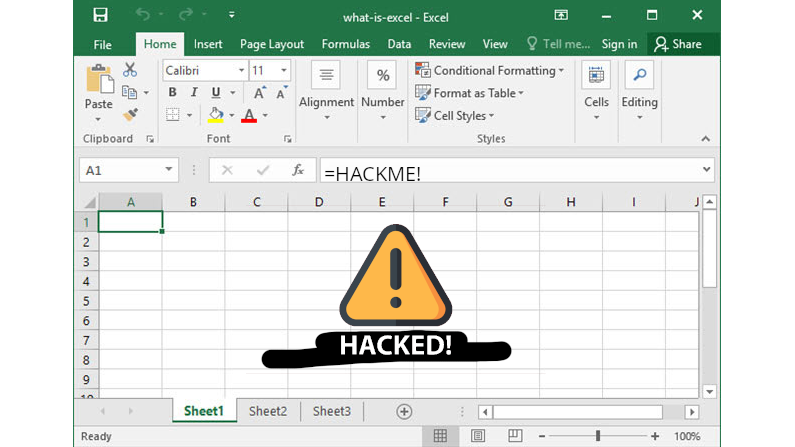
Task: Click the Format Painter brush icon
Action: pyautogui.click(x=130, y=115)
